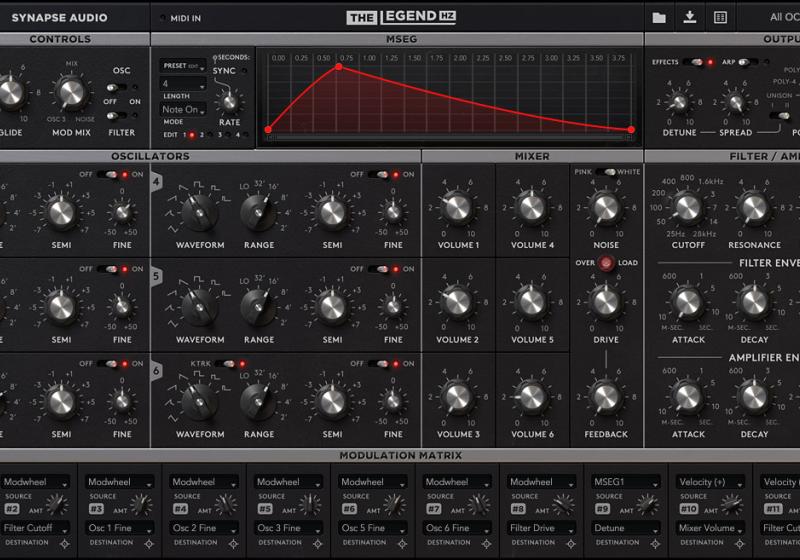This screenshot has width=800, height=560.
Task: Click destination crosshair under Detune destination
Action: point(655,544)
